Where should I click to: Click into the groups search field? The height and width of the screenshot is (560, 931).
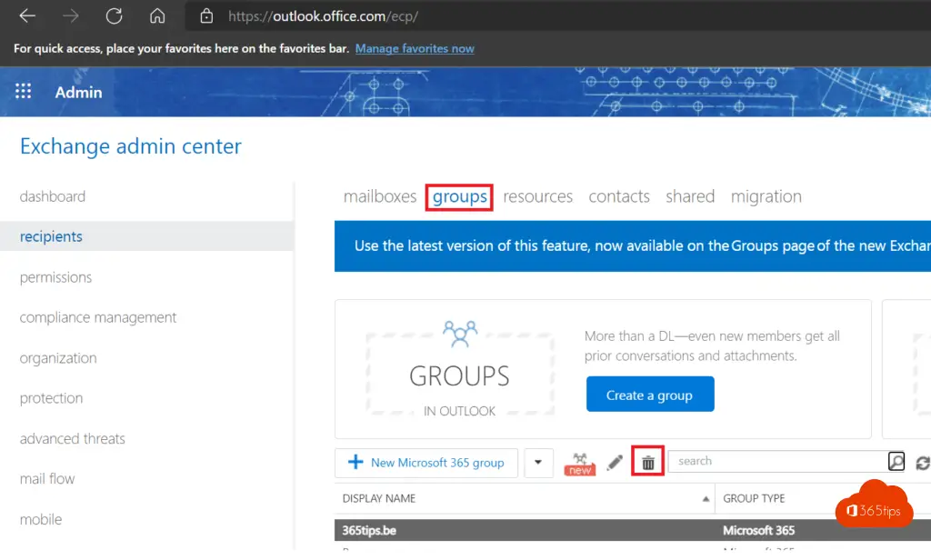coord(777,462)
